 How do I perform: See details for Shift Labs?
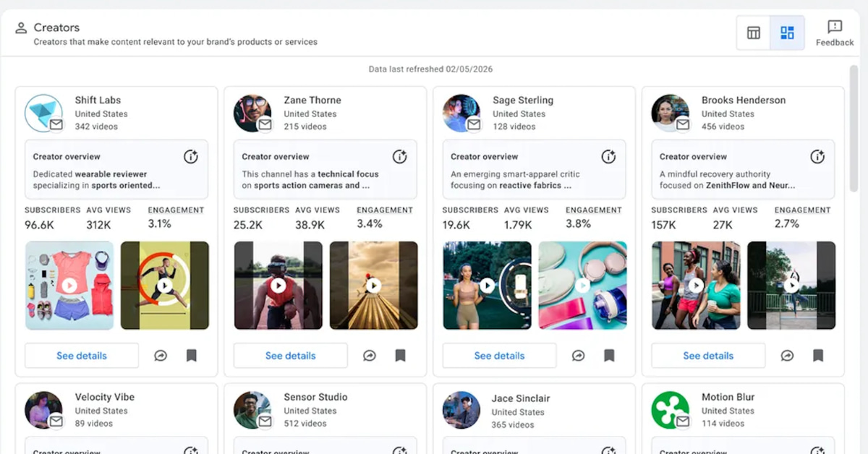(82, 356)
